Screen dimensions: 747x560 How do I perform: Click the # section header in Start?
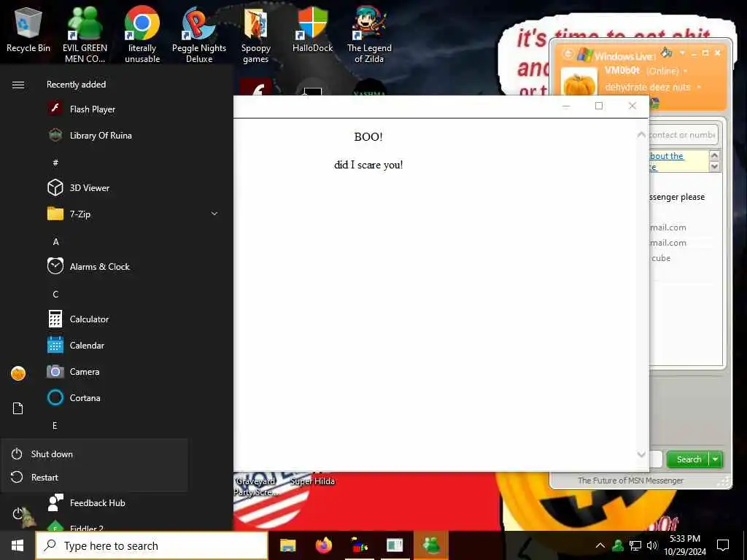point(55,163)
